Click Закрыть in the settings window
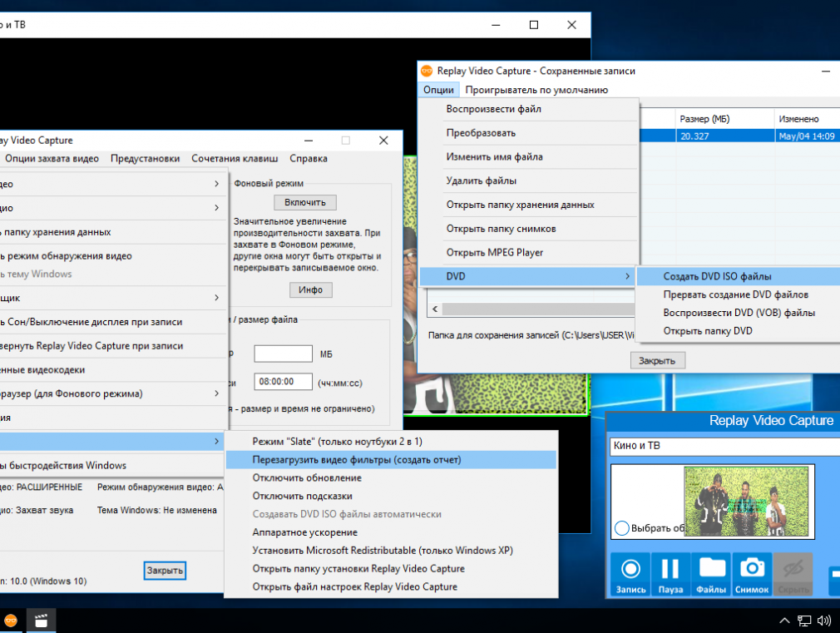Viewport: 840px width, 633px height. [165, 571]
